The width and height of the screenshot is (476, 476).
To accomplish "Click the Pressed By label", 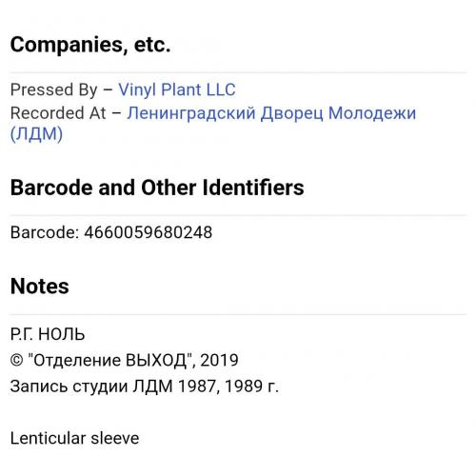I will [x=53, y=89].
